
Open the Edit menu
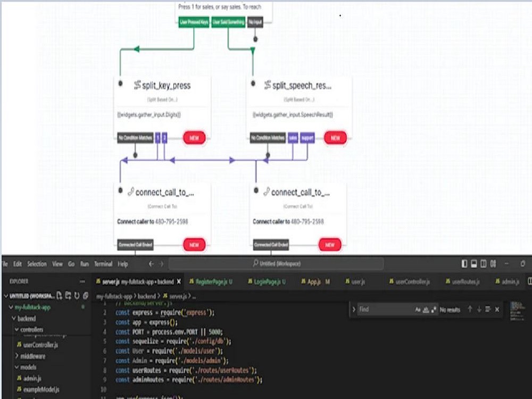click(x=18, y=264)
